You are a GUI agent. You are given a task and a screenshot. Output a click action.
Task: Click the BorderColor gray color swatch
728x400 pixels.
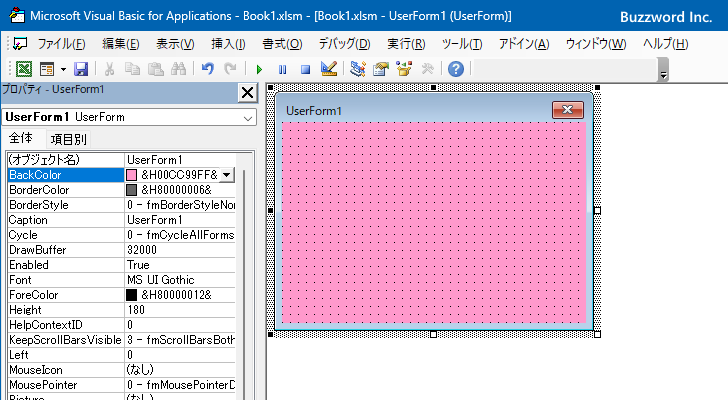131,190
